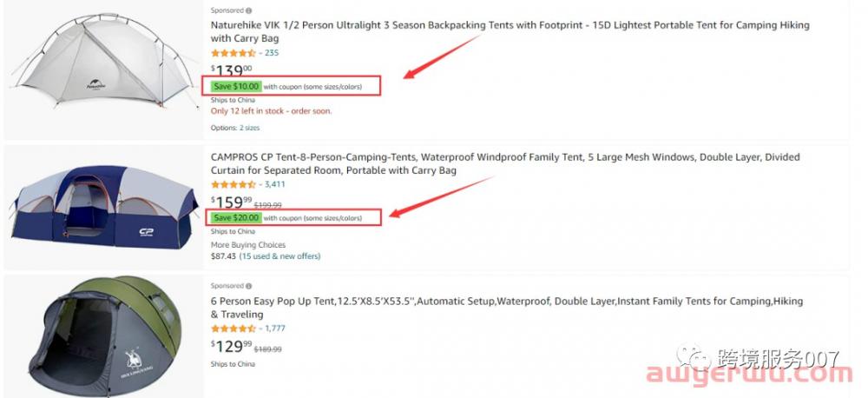
Task: Open the CAMPROS blue tent product image
Action: click(105, 209)
